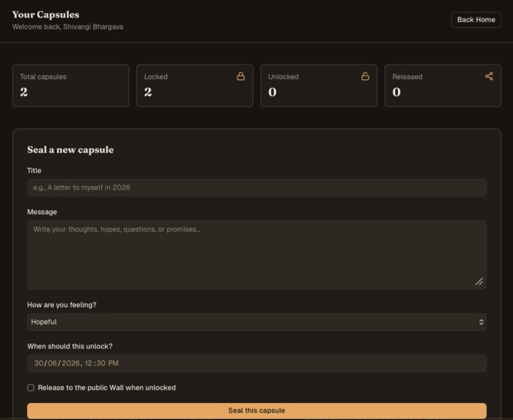This screenshot has width=513, height=420.
Task: Click the Unlocked count value 0
Action: point(272,92)
